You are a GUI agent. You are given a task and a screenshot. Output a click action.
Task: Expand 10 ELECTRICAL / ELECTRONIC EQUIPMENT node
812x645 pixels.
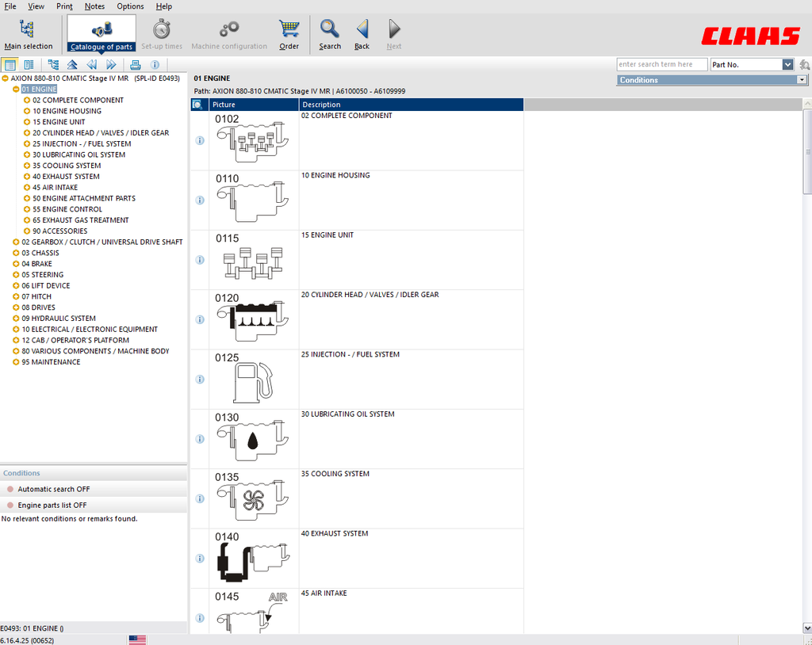16,329
